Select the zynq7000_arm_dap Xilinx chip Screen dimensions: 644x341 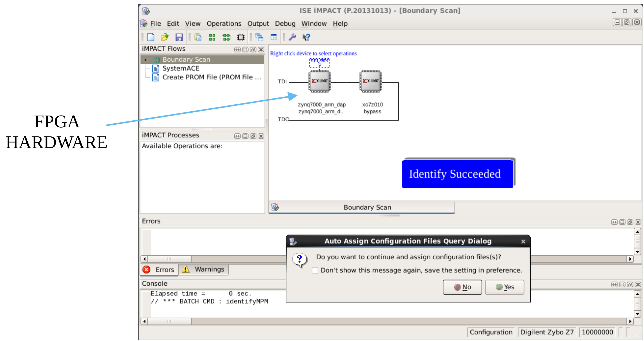point(320,81)
